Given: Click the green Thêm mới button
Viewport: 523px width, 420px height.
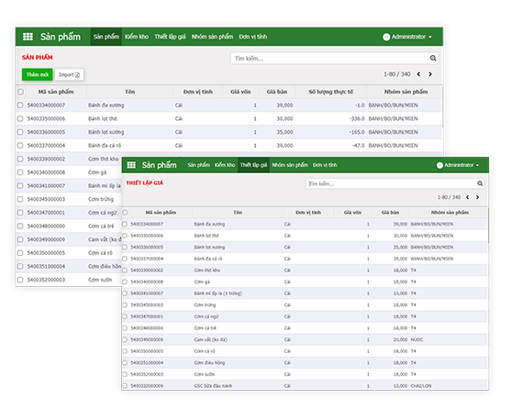Looking at the screenshot, I should (38, 74).
